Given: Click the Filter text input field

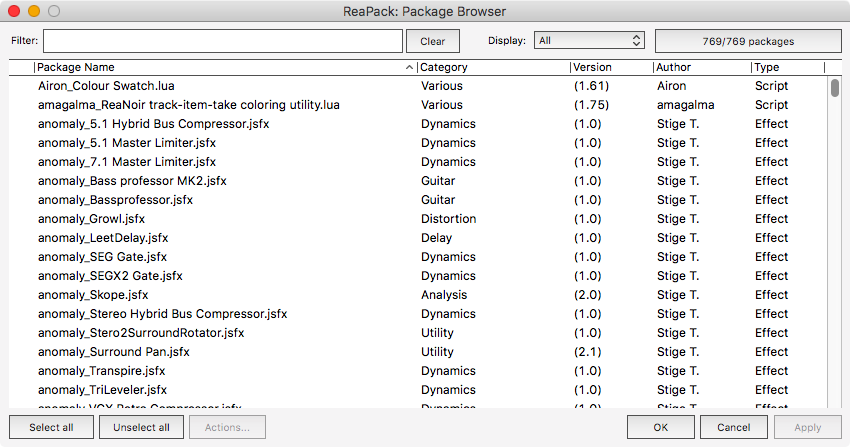Looking at the screenshot, I should 222,41.
